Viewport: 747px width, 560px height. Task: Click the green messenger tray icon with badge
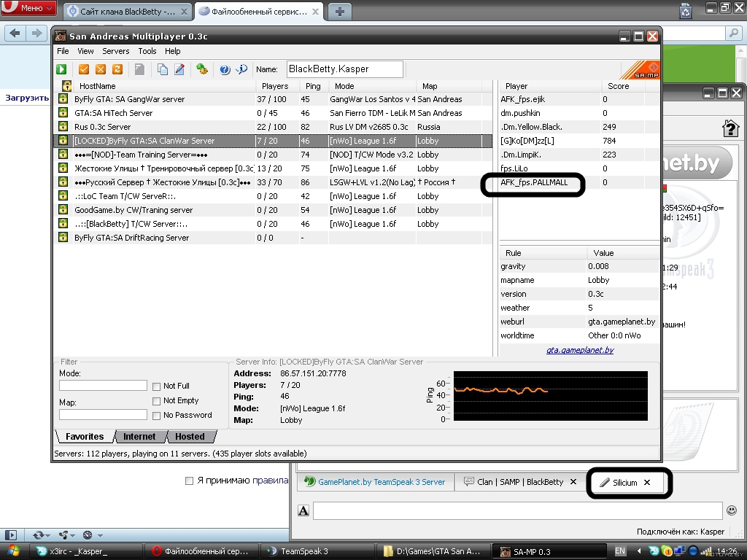coord(667,551)
